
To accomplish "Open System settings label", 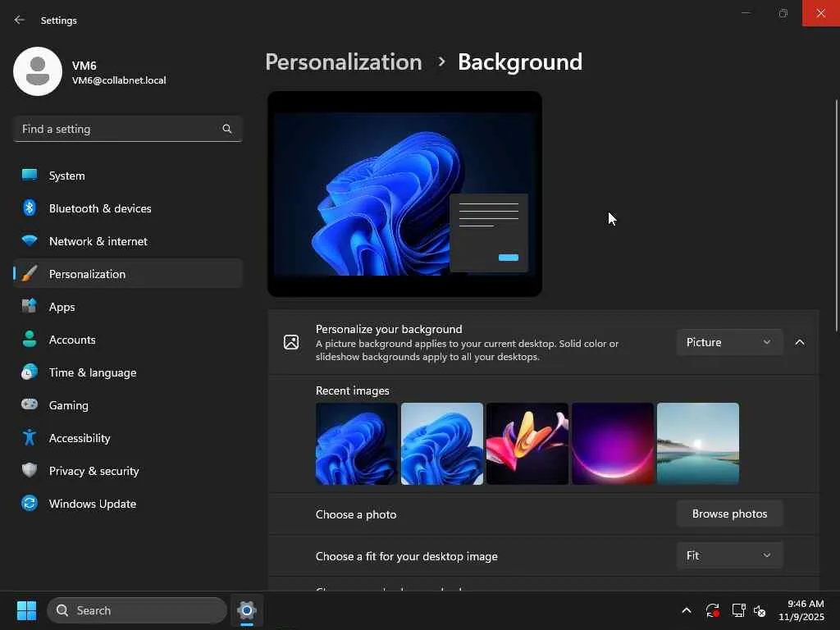I will 67,176.
